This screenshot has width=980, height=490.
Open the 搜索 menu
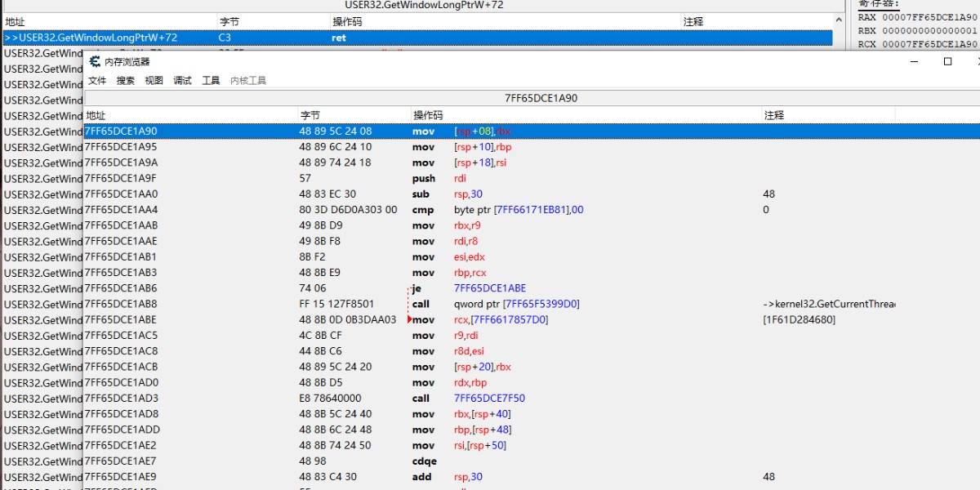click(x=126, y=81)
